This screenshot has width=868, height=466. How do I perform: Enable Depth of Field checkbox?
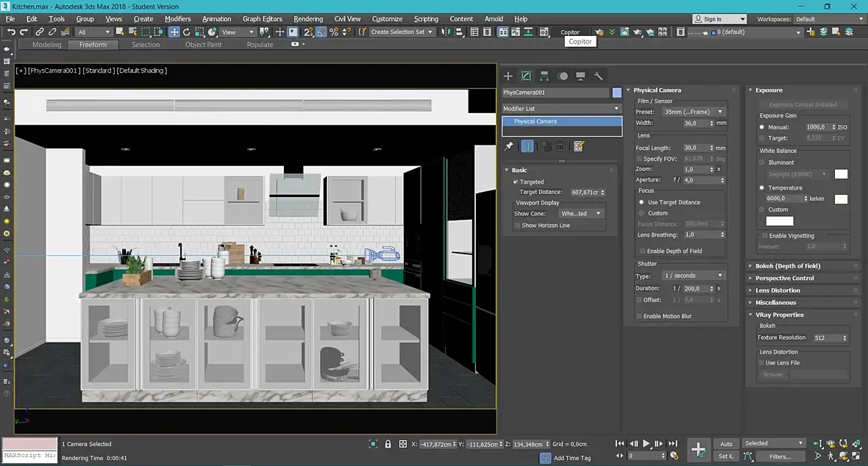click(x=641, y=251)
